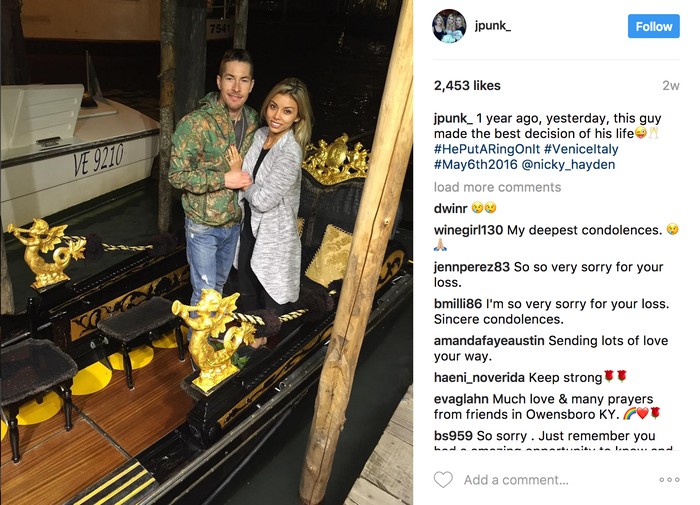
Task: Open jpunk_ username in post header
Action: 493,26
